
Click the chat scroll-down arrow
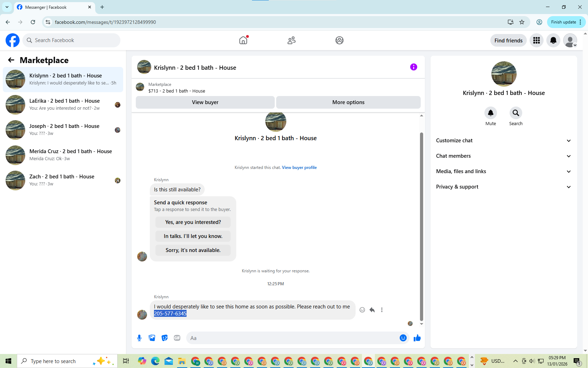point(421,324)
